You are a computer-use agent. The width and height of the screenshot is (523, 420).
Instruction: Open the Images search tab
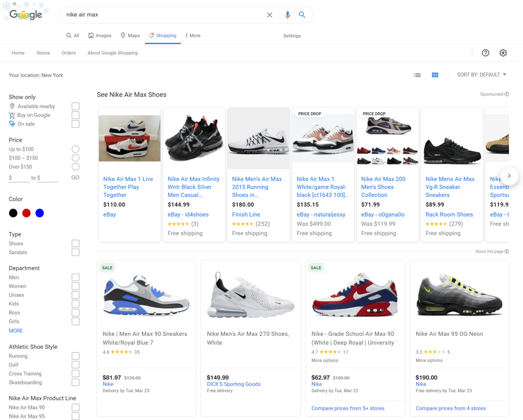[100, 35]
